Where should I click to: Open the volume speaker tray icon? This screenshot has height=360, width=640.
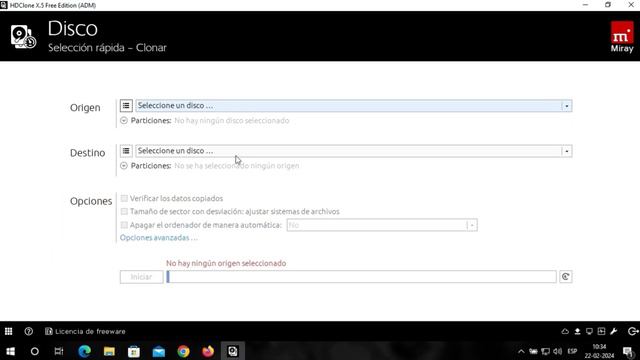click(558, 351)
